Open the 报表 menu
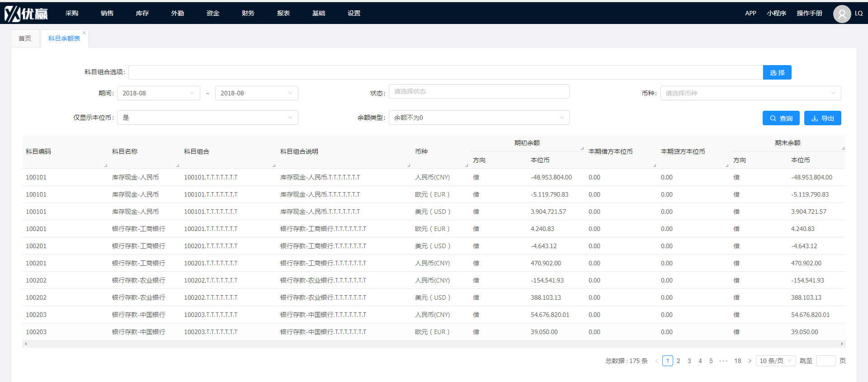The height and width of the screenshot is (382, 868). pyautogui.click(x=283, y=13)
